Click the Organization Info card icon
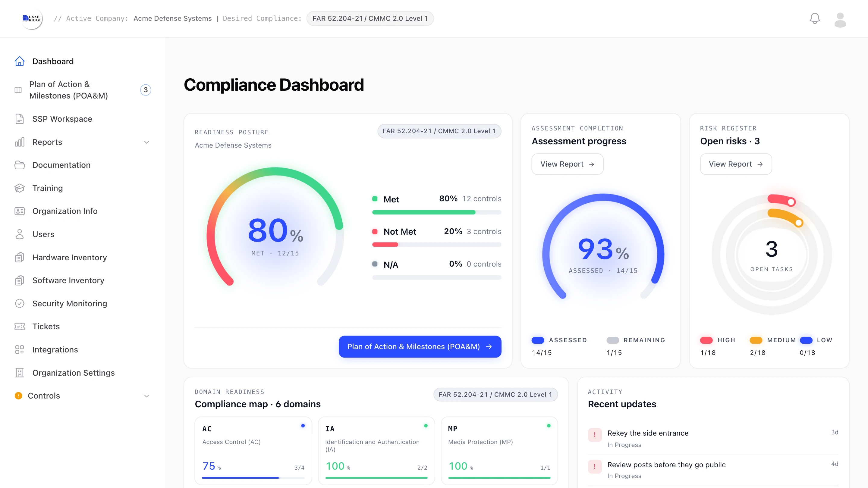The height and width of the screenshot is (488, 868). (x=20, y=211)
